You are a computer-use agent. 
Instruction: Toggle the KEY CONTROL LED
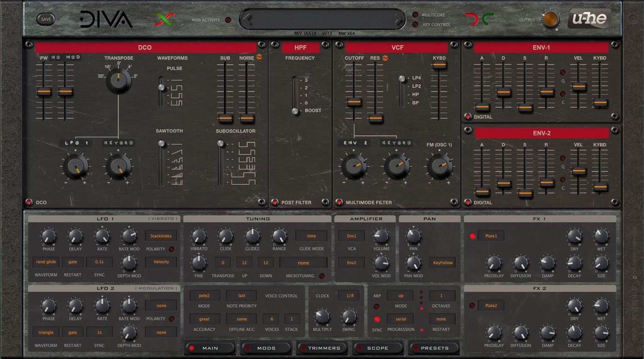(x=415, y=24)
